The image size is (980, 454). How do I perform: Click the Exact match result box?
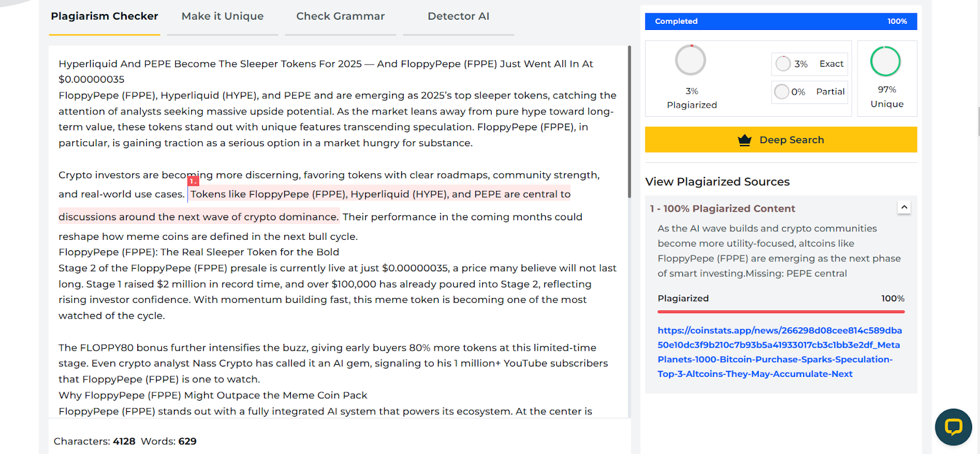pyautogui.click(x=810, y=64)
